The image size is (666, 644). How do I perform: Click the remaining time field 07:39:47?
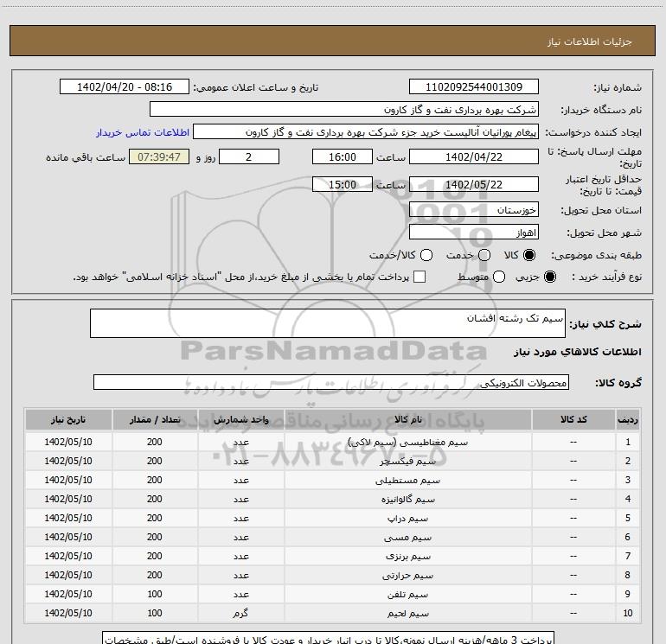pyautogui.click(x=159, y=156)
